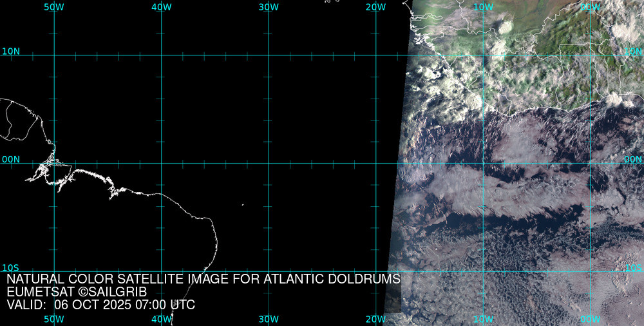Image resolution: width=644 pixels, height=326 pixels.
Task: Click the 00N latitude label on right edge
Action: coord(633,158)
